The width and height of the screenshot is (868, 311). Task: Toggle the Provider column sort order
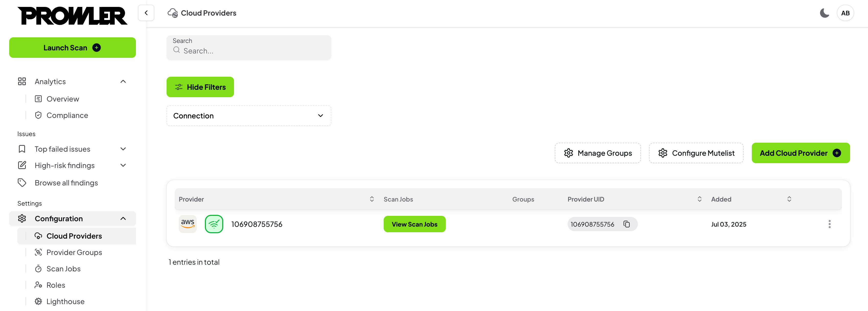click(372, 199)
